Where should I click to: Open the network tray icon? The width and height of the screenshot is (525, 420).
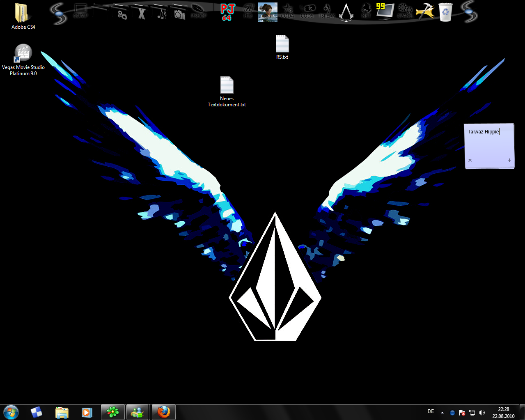click(472, 413)
